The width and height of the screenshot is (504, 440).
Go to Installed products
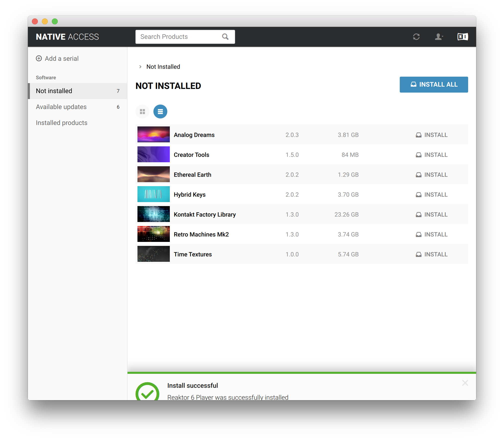point(62,123)
